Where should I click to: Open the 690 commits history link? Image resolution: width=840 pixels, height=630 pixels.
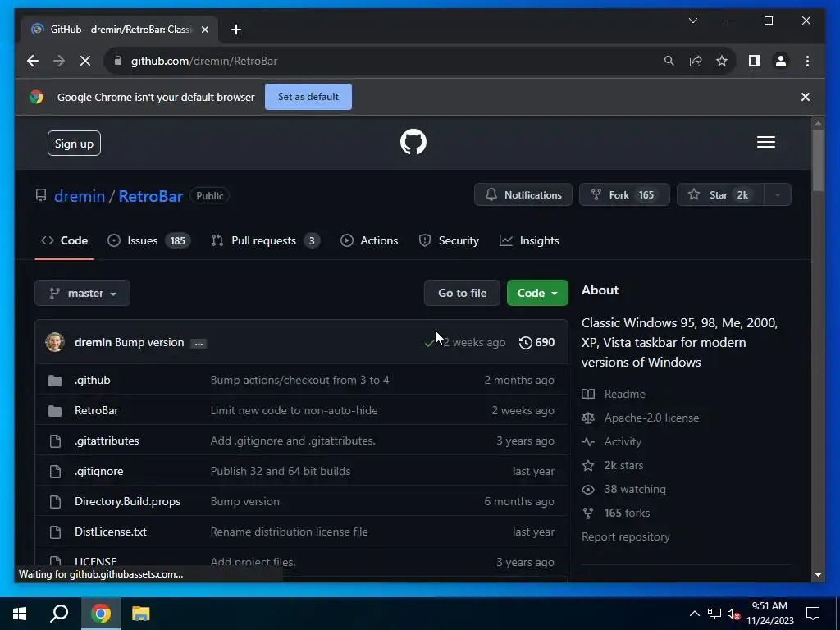[536, 342]
